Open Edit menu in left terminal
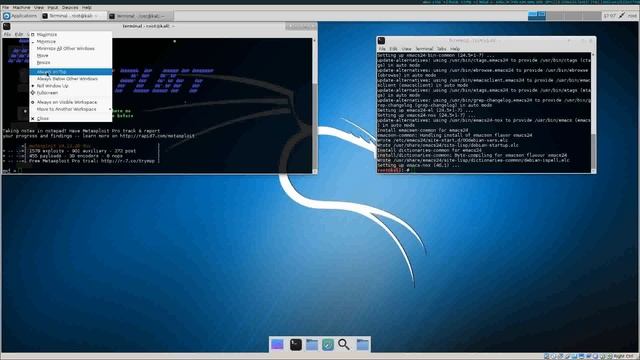640x360 pixels. (19, 35)
